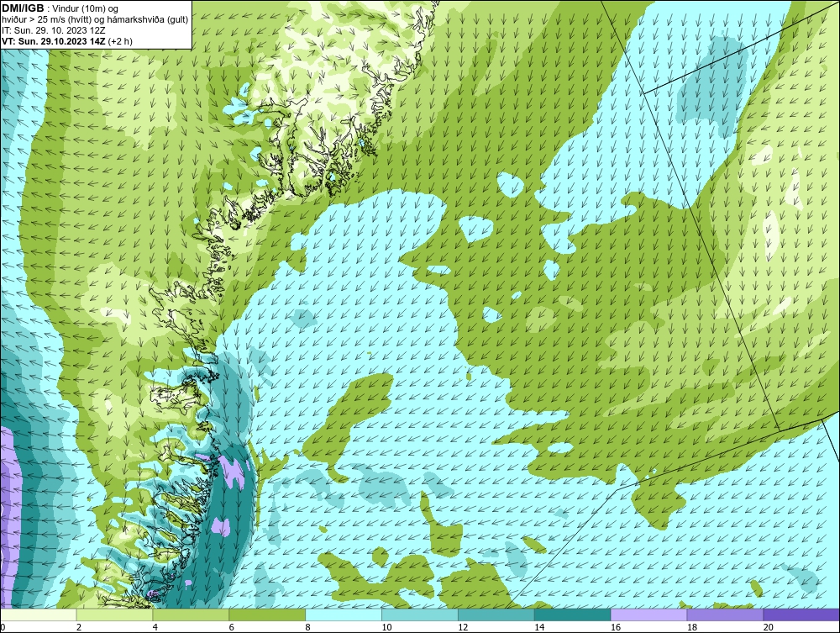Image resolution: width=840 pixels, height=633 pixels.
Task: Click the 14–16 m/s dark teal legend swatch
Action: click(x=573, y=615)
